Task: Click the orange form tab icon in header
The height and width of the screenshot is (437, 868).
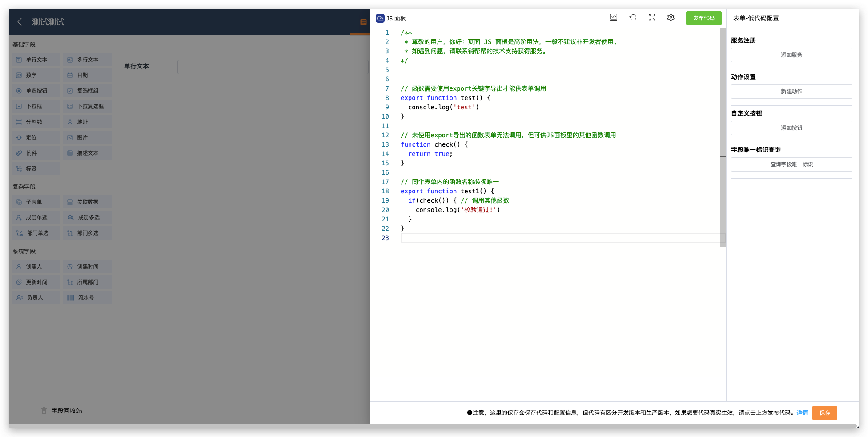Action: tap(363, 22)
